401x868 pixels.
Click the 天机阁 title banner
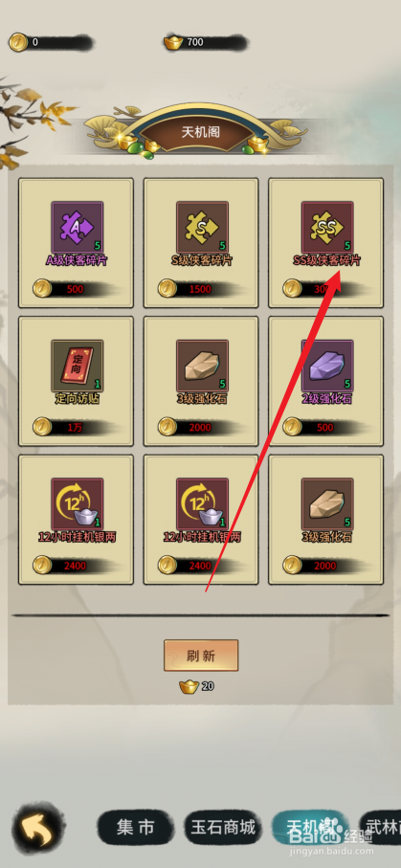click(x=201, y=132)
